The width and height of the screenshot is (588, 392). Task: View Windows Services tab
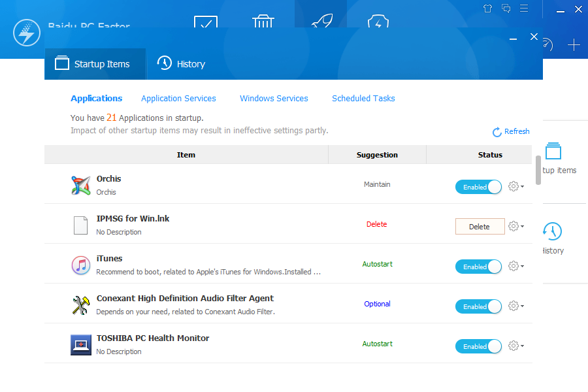[x=274, y=98]
